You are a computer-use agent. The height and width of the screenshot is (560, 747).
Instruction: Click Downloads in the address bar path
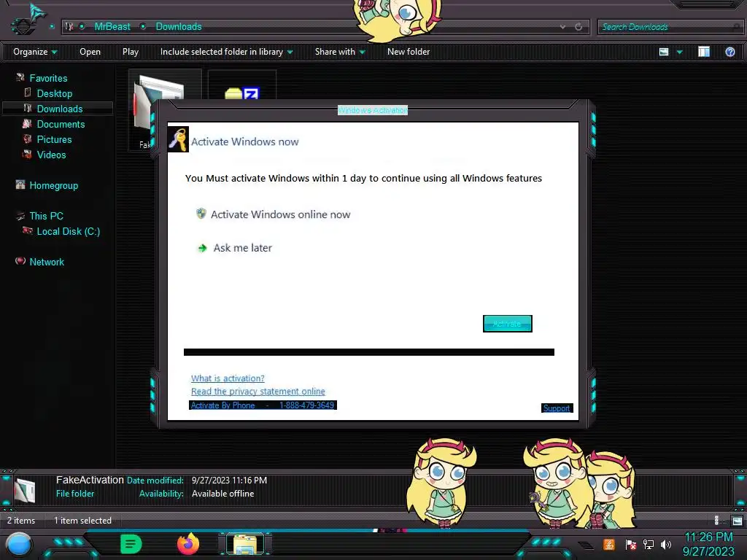179,27
